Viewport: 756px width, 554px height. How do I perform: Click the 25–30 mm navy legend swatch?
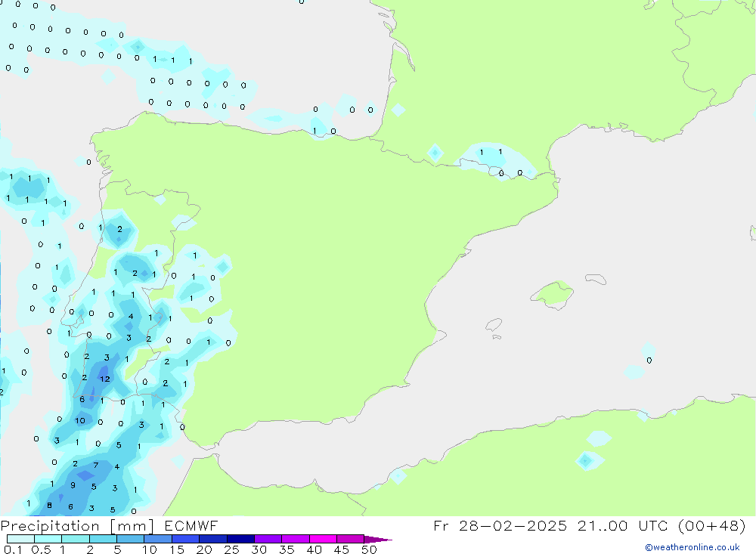point(240,539)
